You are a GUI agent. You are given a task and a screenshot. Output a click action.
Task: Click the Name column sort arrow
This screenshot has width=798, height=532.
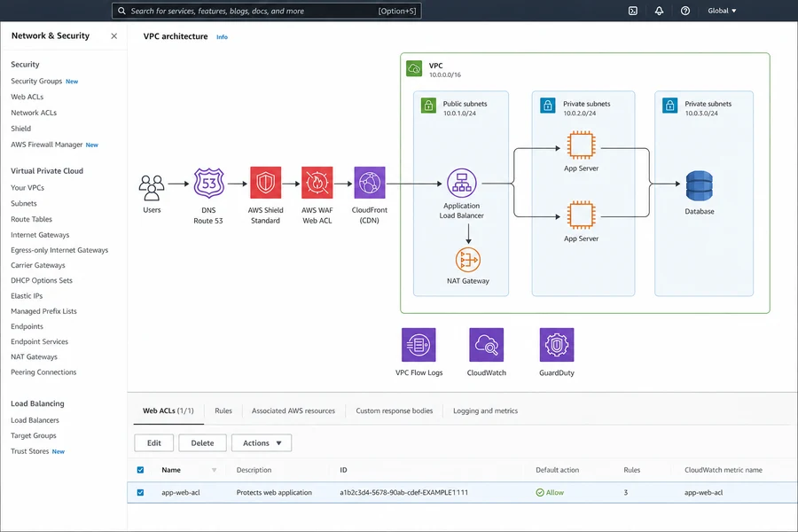point(215,470)
